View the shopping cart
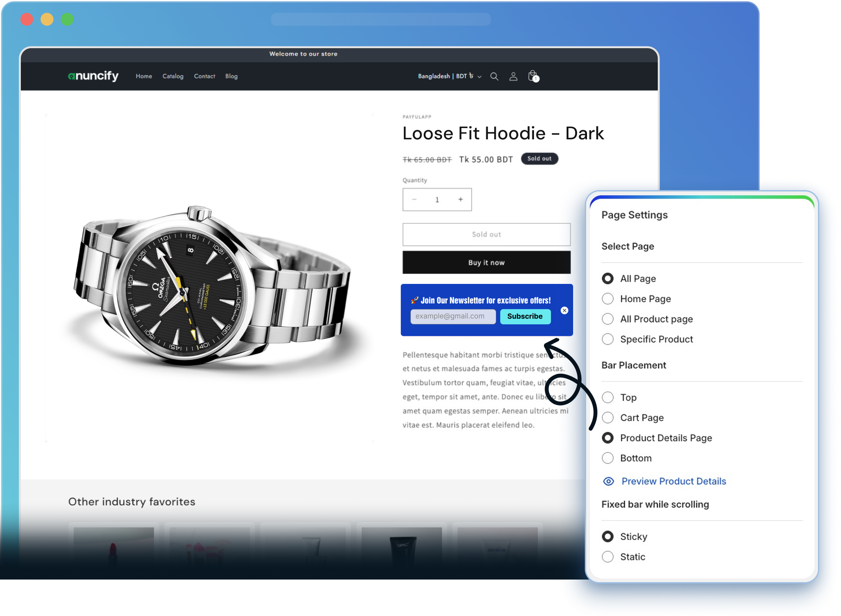841x616 pixels. 532,76
